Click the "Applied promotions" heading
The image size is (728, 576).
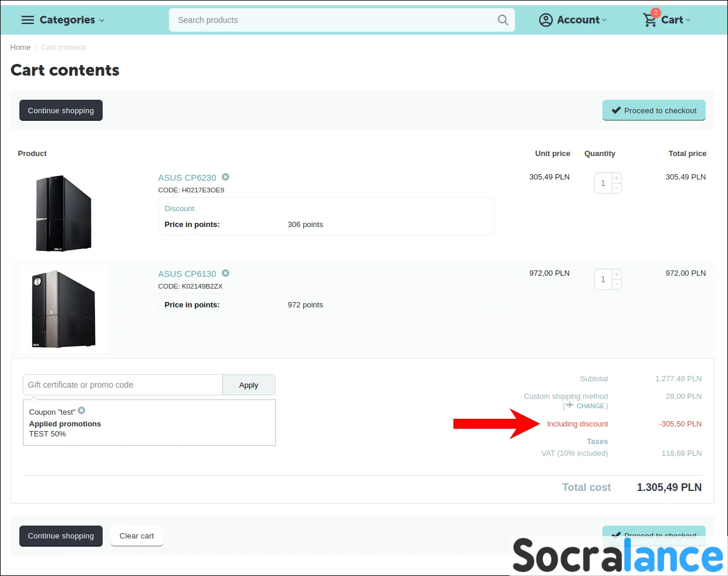(65, 424)
